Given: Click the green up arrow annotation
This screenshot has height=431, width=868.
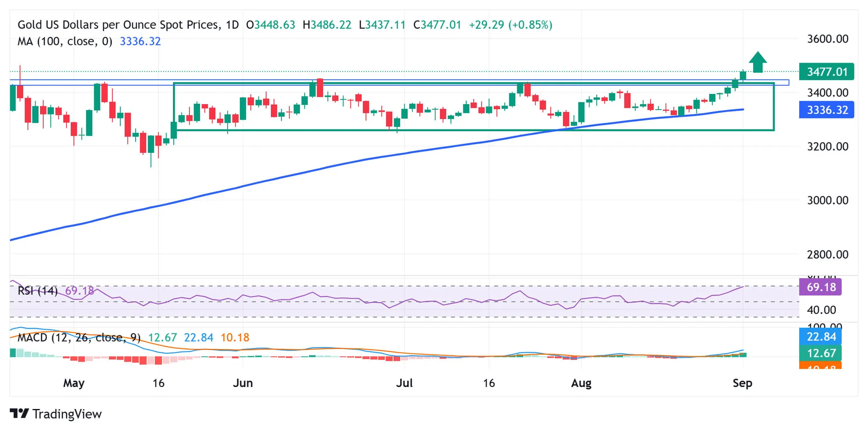Looking at the screenshot, I should pyautogui.click(x=758, y=62).
